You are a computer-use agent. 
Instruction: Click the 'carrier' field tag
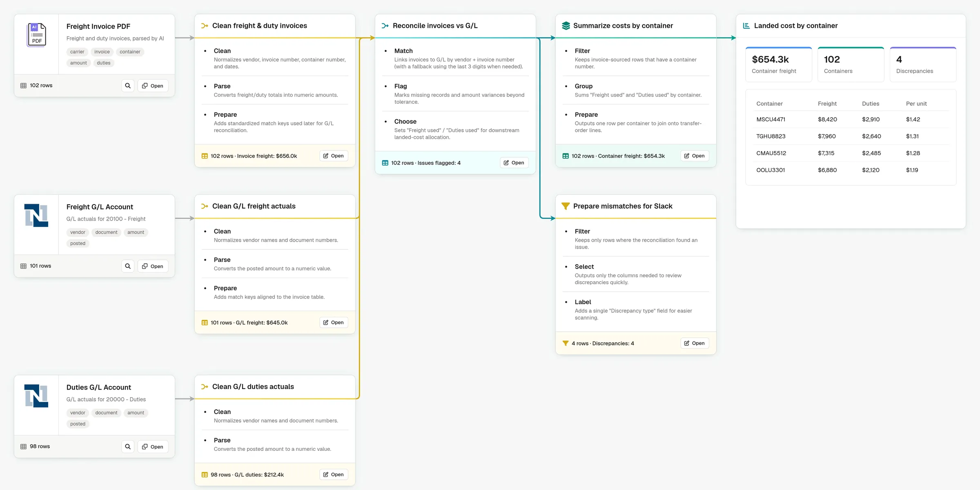77,52
